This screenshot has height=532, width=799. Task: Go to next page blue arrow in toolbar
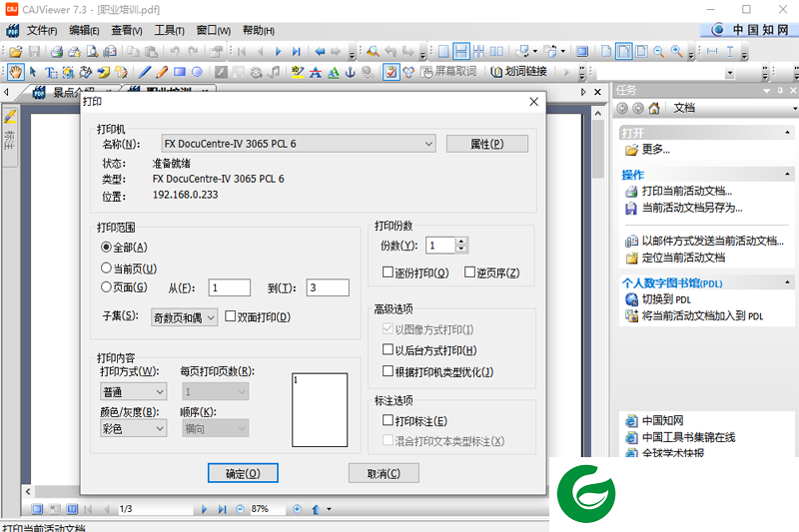(x=279, y=52)
